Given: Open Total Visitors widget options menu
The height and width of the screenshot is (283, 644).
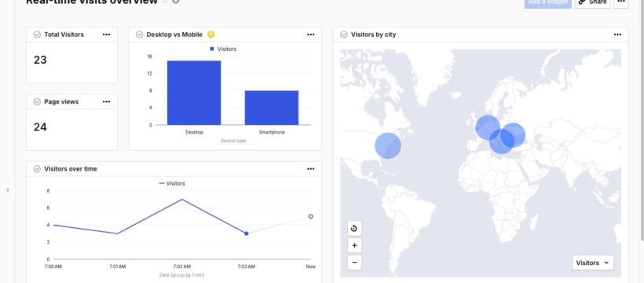Looking at the screenshot, I should pyautogui.click(x=106, y=35).
